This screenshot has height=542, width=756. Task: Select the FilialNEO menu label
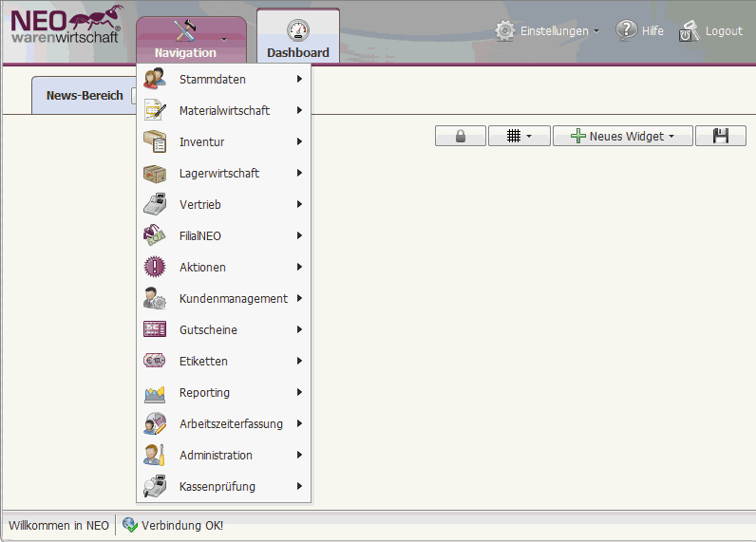coord(200,236)
